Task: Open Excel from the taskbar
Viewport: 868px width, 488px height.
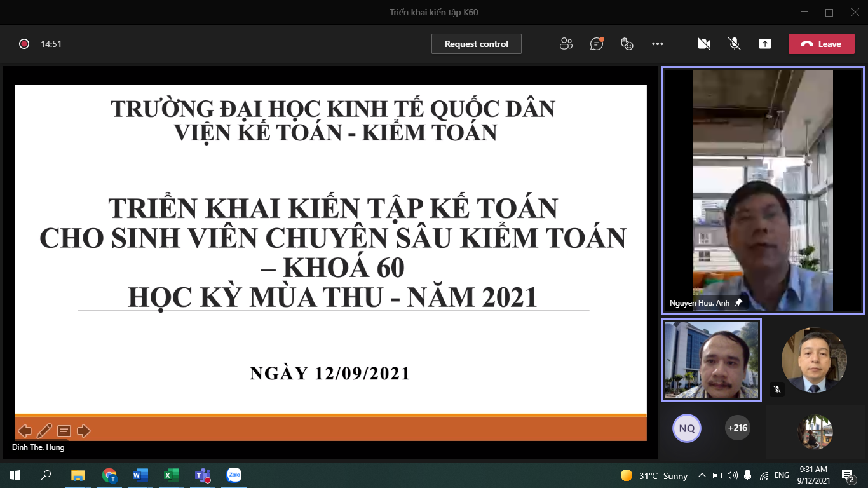Action: point(172,475)
